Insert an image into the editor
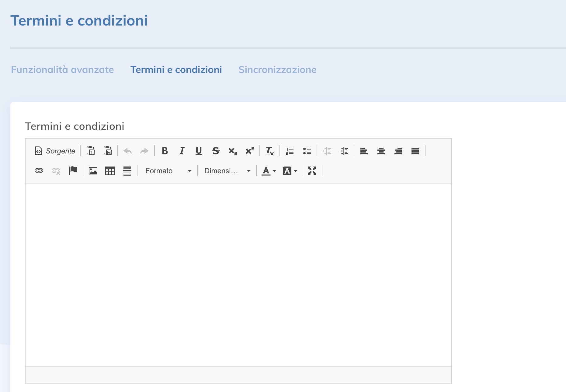 point(93,171)
